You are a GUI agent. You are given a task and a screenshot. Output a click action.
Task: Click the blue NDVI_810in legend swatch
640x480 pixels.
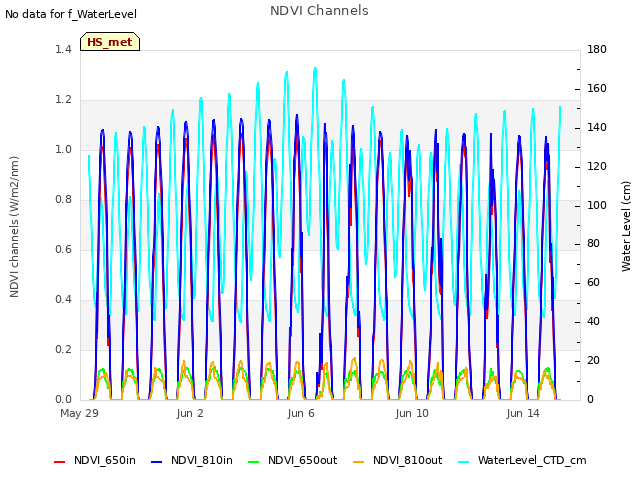(x=156, y=462)
